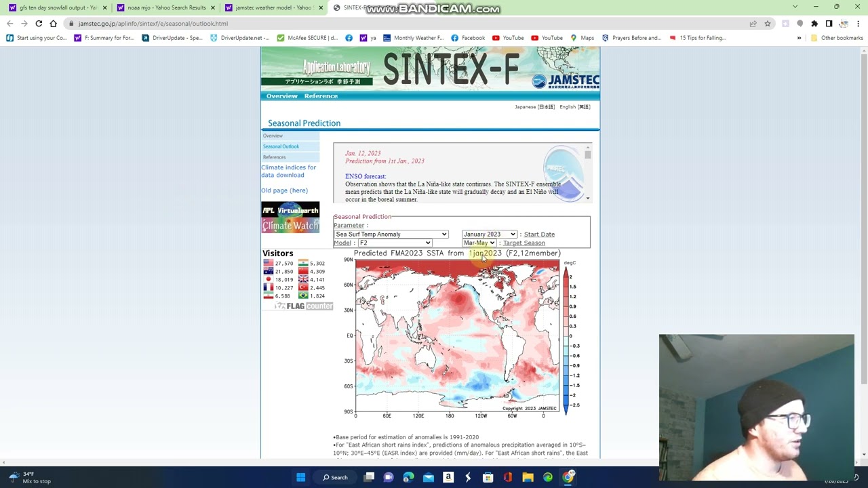Open the Mail app from taskbar
This screenshot has height=488, width=868.
click(429, 477)
